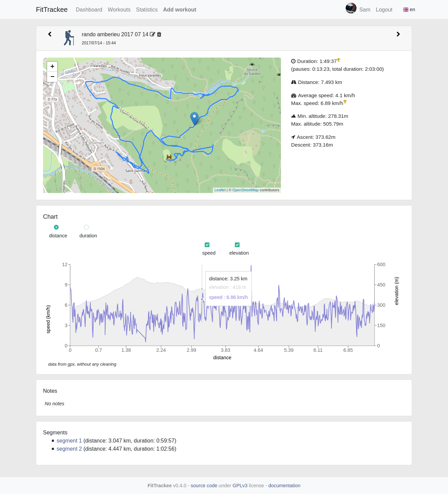Click the clock duration icon
Screen dimensions: 448x494
tap(293, 61)
